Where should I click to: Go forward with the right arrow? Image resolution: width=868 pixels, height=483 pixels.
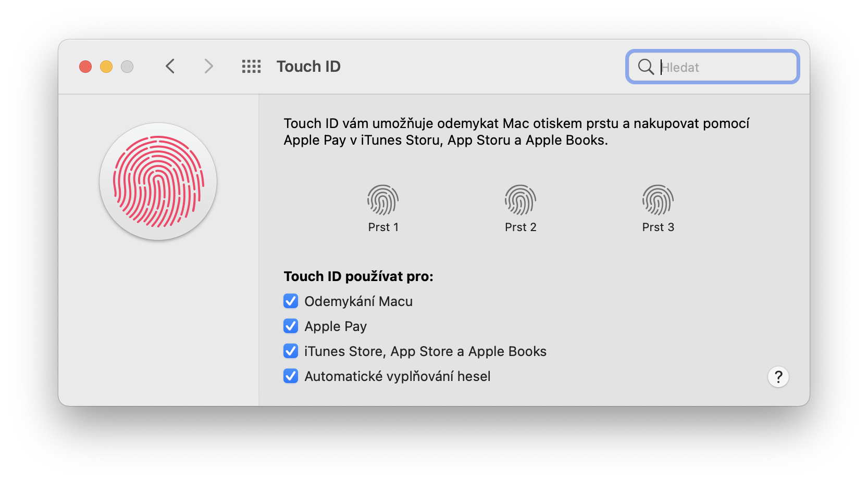(208, 67)
